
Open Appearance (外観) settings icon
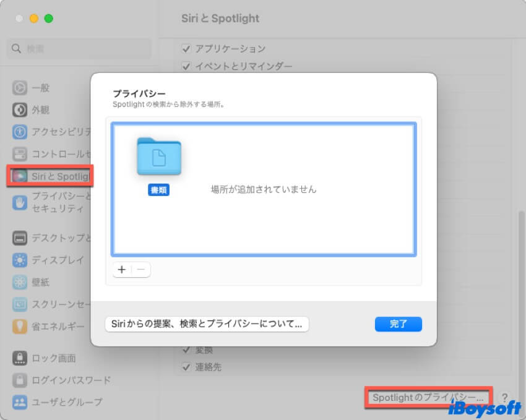[20, 110]
